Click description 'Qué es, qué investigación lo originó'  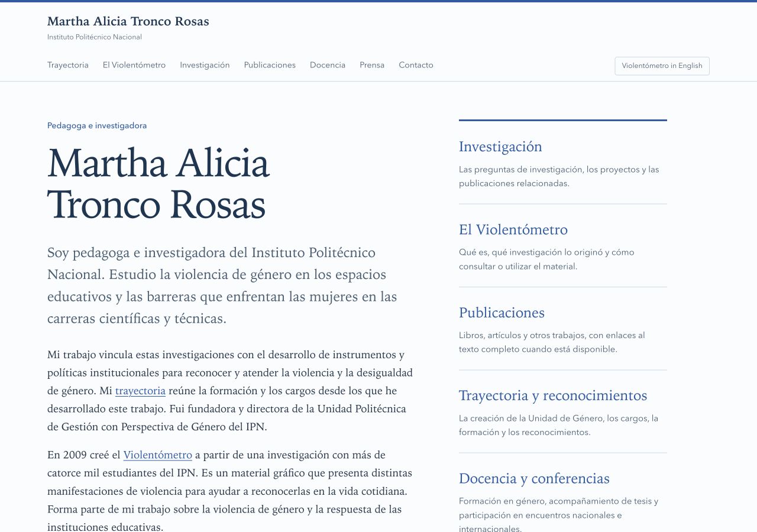coord(546,259)
